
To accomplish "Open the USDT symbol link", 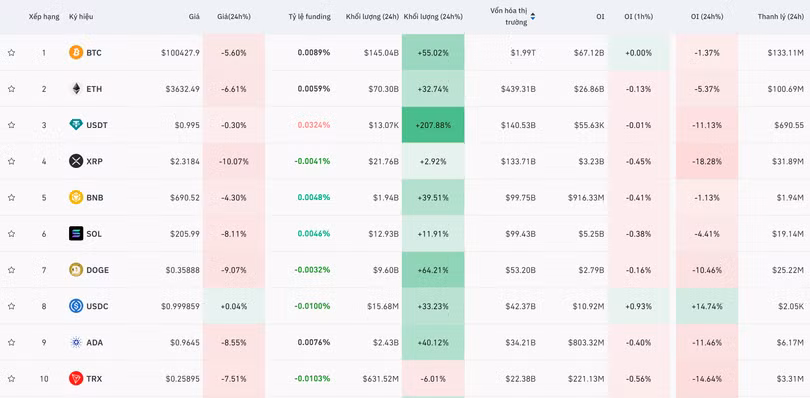I will point(97,125).
